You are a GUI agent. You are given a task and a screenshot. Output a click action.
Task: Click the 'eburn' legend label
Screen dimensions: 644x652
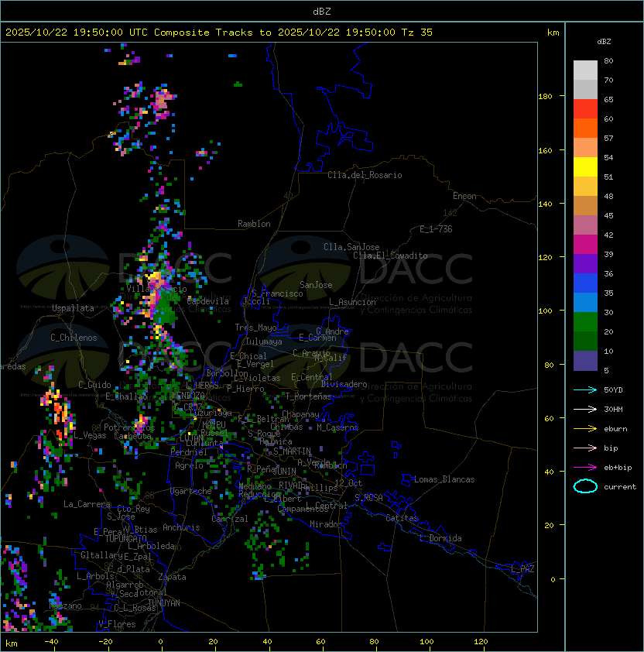(x=615, y=429)
